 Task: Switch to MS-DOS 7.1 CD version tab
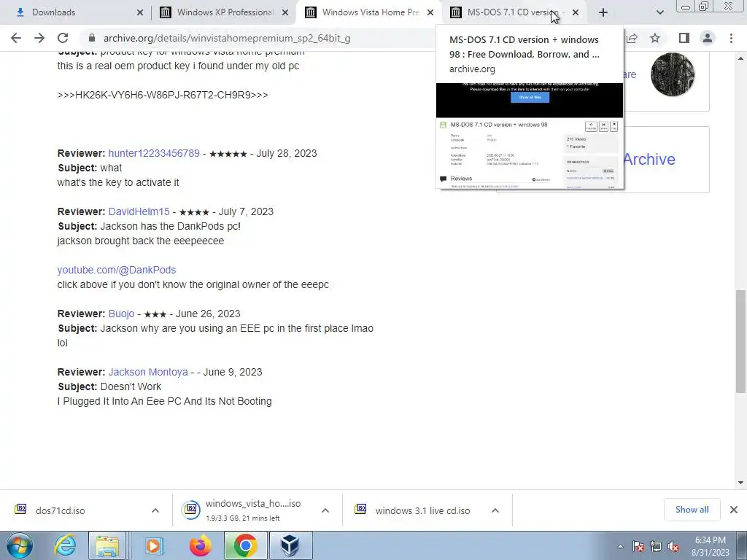click(514, 12)
